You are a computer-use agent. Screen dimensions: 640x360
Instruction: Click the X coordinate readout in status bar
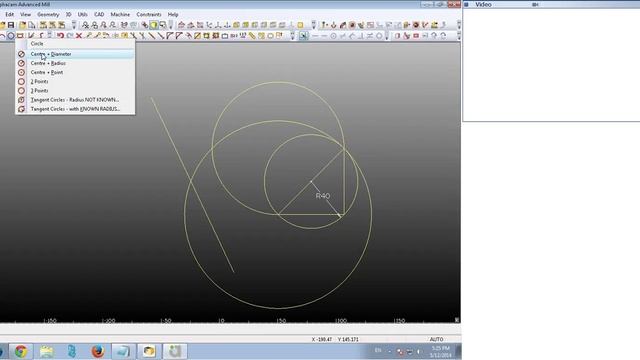pyautogui.click(x=322, y=339)
